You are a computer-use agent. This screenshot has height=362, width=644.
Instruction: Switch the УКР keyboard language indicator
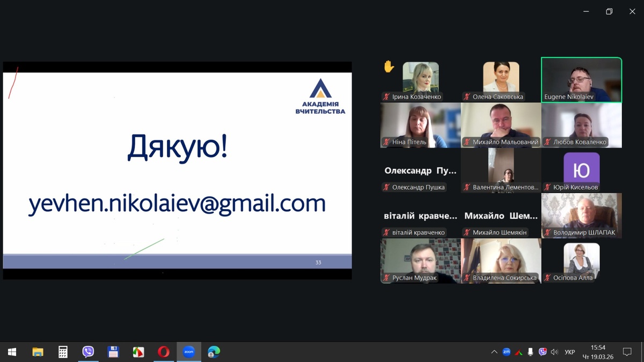coord(569,352)
